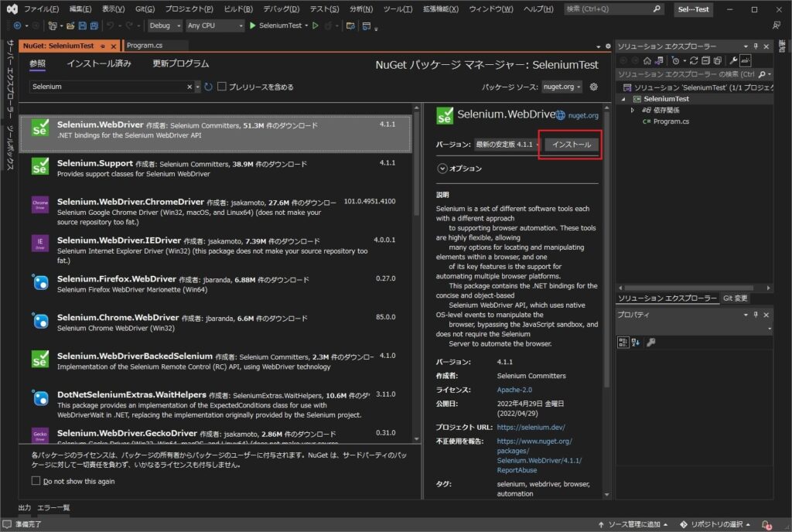Click the インストール button

point(572,145)
